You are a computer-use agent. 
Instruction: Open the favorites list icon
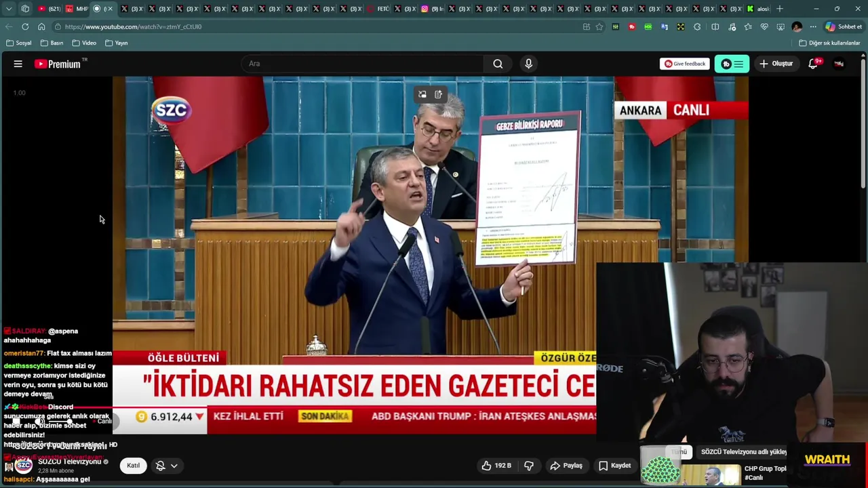(x=748, y=26)
